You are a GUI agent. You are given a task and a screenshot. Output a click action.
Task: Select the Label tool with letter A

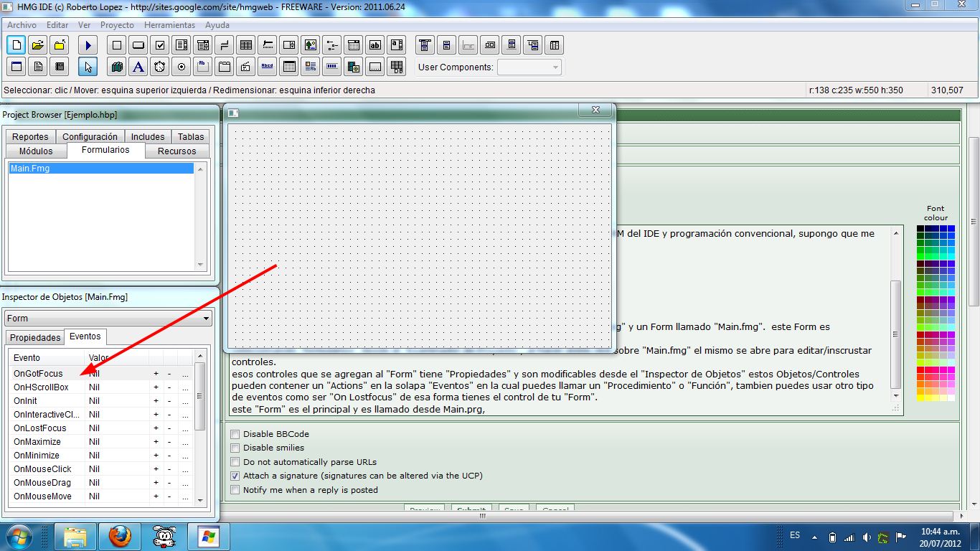tap(138, 67)
